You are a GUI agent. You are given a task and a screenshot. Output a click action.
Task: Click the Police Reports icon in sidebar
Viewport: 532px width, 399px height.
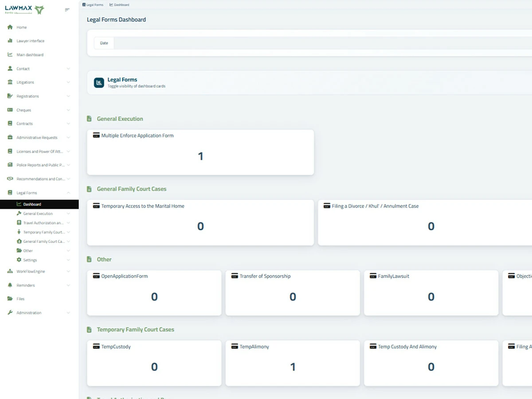coord(10,165)
